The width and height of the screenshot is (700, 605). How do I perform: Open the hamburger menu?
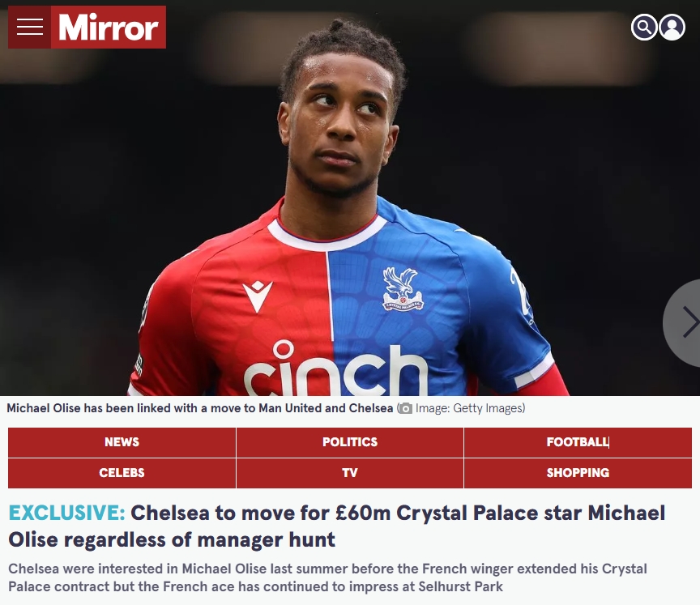pos(29,27)
